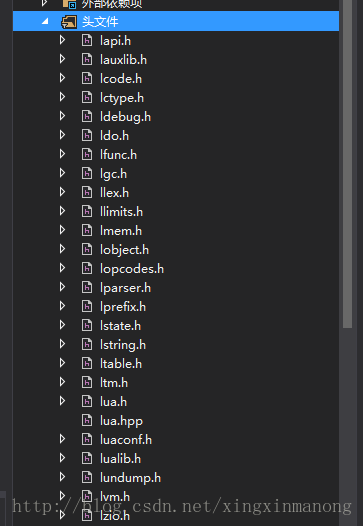The height and width of the screenshot is (526, 363).
Task: Select the llimits.h file entry
Action: [121, 212]
